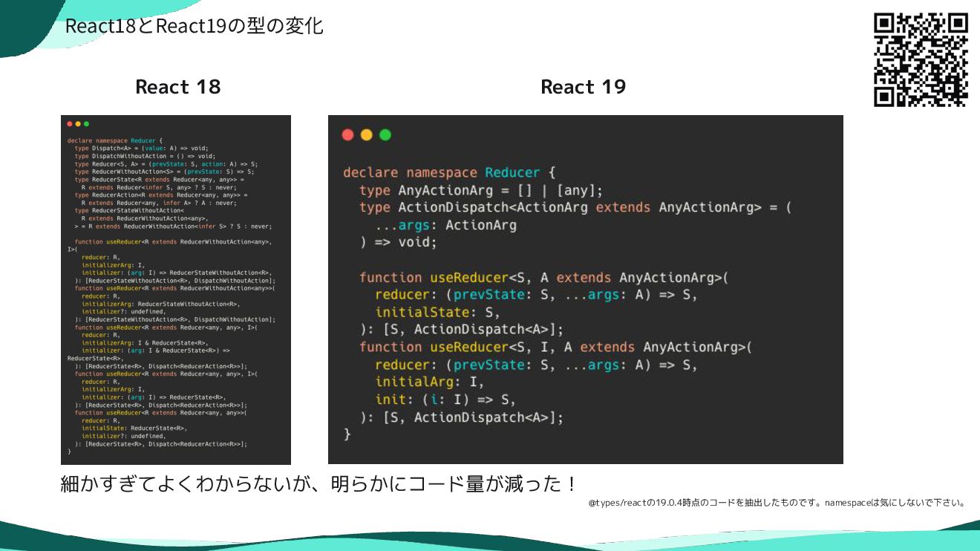The height and width of the screenshot is (551, 980).
Task: Click 'type DispatchWithoutAction = () => void;' in React 18 code
Action: click(145, 156)
